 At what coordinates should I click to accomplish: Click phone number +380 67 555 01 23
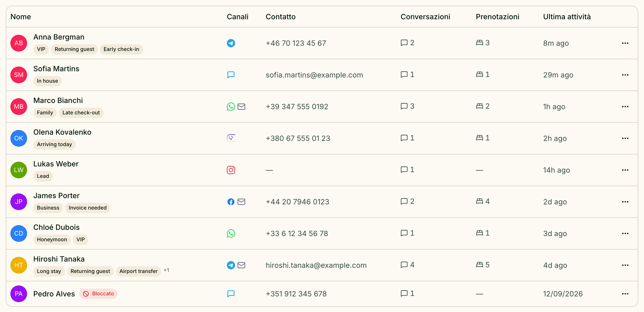click(298, 138)
